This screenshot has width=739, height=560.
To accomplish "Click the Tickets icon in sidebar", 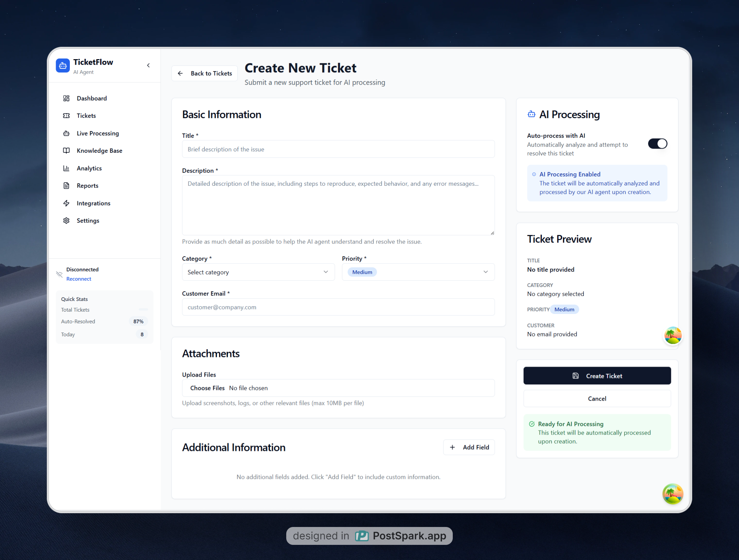I will tap(66, 116).
